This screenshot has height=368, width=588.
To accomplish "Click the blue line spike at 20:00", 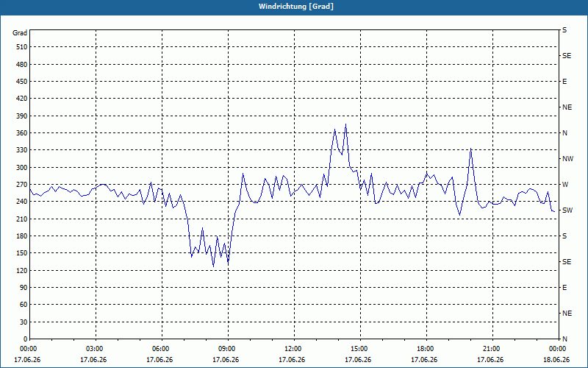I will coord(470,149).
